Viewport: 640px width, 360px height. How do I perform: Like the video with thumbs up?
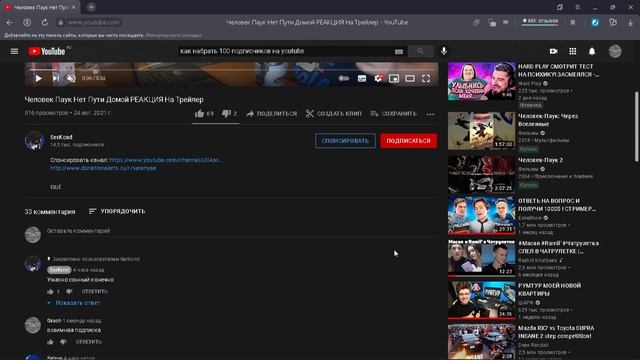(204, 114)
